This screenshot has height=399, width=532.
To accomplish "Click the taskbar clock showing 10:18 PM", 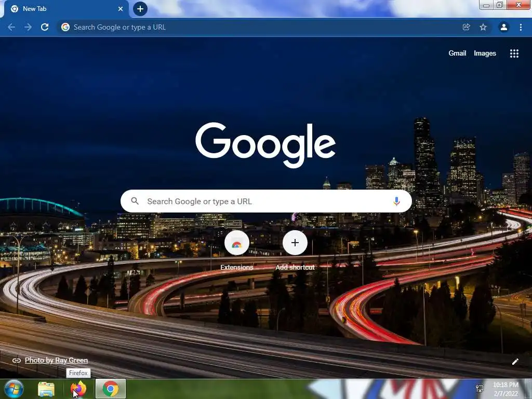I will point(506,389).
